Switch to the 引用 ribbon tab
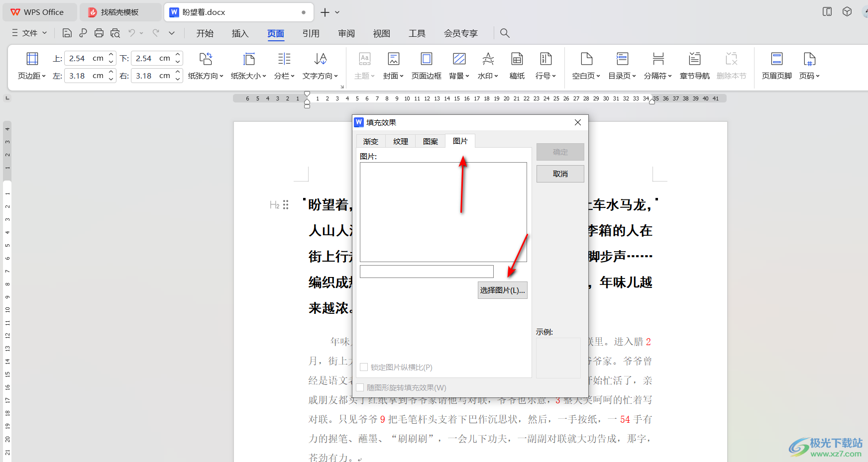Viewport: 868px width, 462px height. (311, 33)
